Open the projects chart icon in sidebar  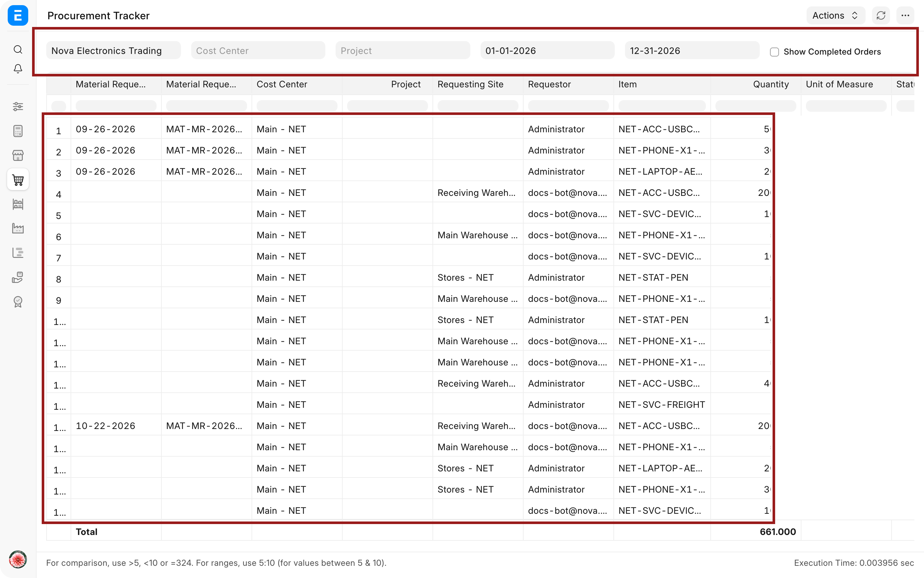[18, 253]
